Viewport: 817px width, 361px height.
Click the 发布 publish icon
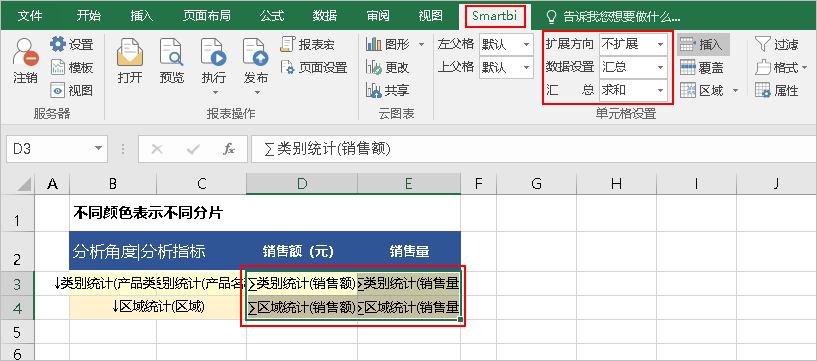[x=255, y=52]
